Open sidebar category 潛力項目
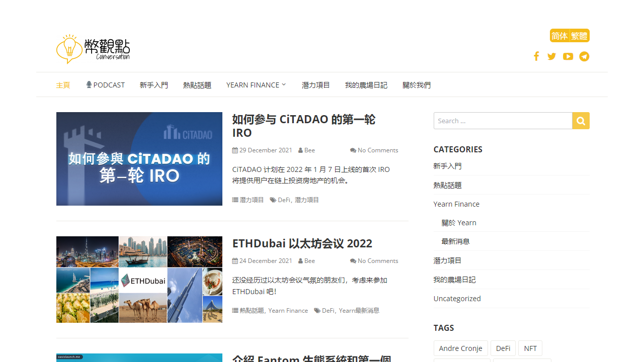644x362 pixels. [447, 260]
